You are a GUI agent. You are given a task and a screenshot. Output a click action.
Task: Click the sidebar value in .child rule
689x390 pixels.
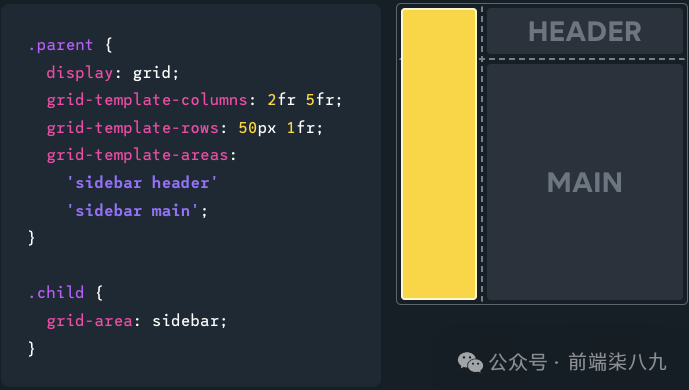(185, 321)
